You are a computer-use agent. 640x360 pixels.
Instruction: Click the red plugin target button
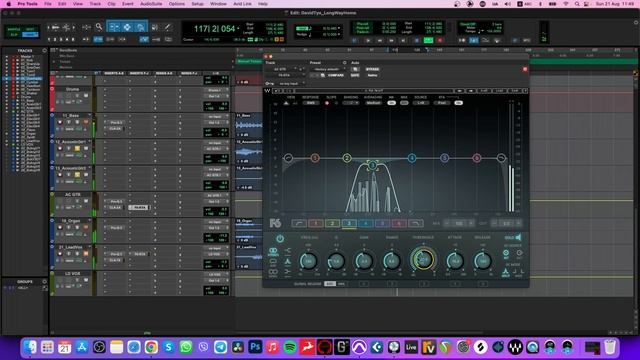coord(525,69)
